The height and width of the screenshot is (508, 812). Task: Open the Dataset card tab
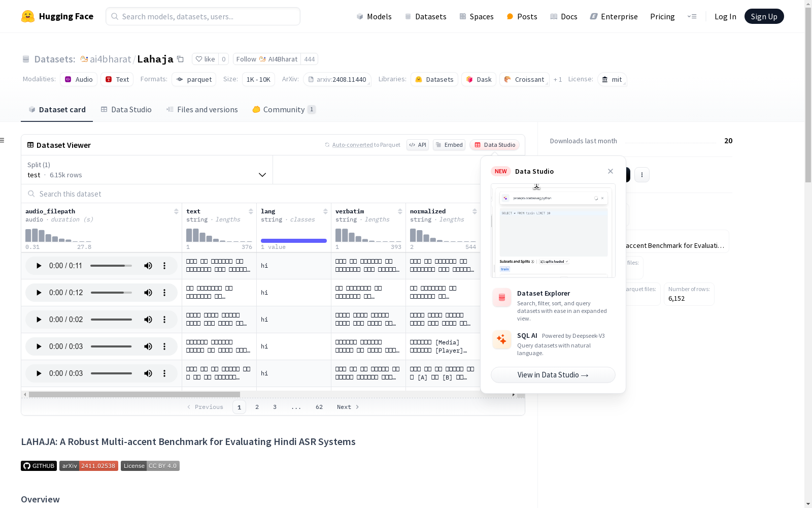pos(57,110)
